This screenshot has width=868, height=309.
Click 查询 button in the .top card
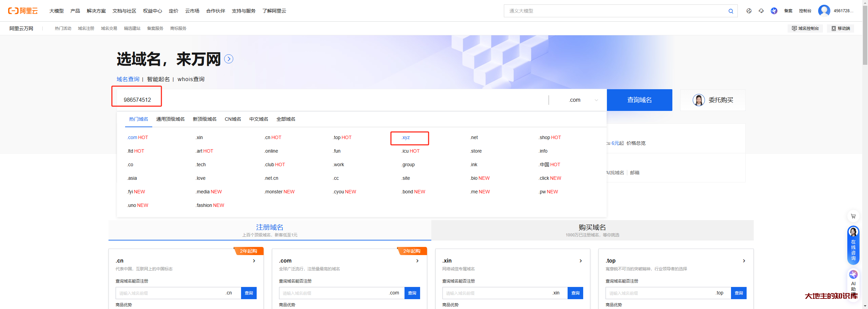pyautogui.click(x=739, y=293)
